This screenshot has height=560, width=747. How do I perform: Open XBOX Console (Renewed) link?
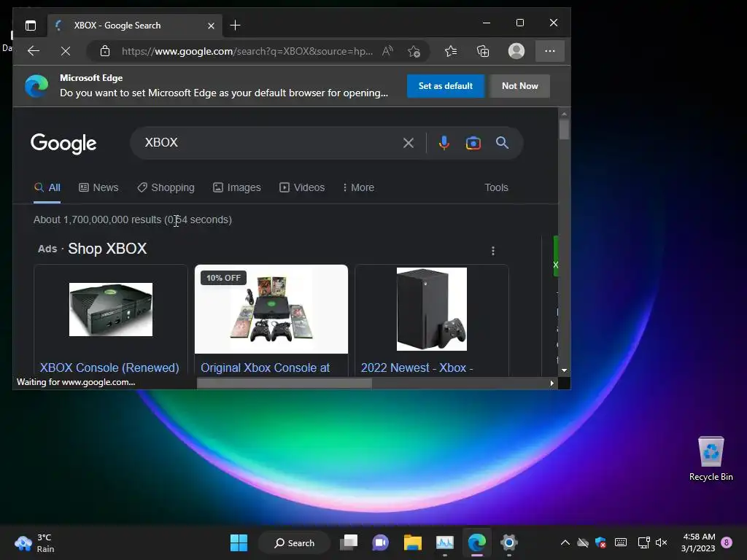coord(109,367)
